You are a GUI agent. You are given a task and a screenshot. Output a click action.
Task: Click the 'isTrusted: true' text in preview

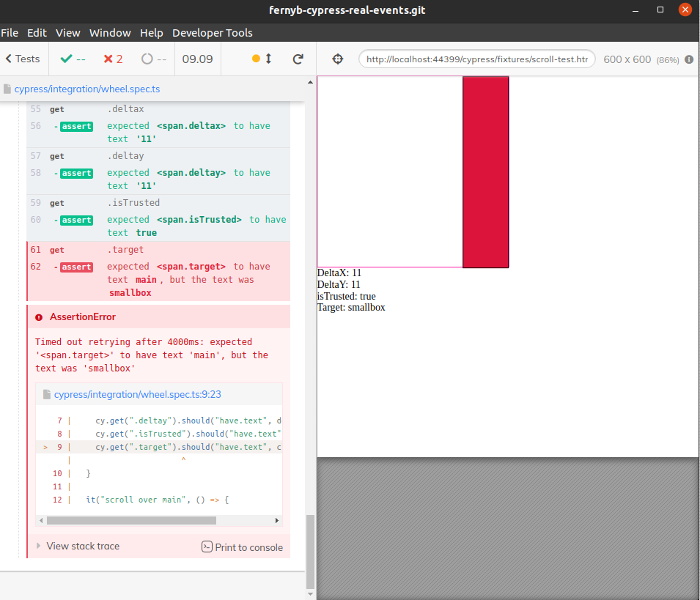click(347, 296)
